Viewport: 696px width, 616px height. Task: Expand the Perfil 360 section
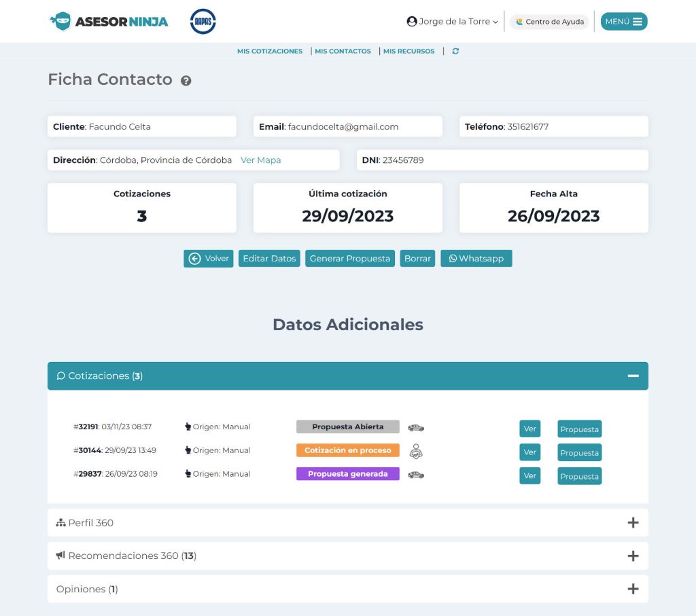[633, 523]
